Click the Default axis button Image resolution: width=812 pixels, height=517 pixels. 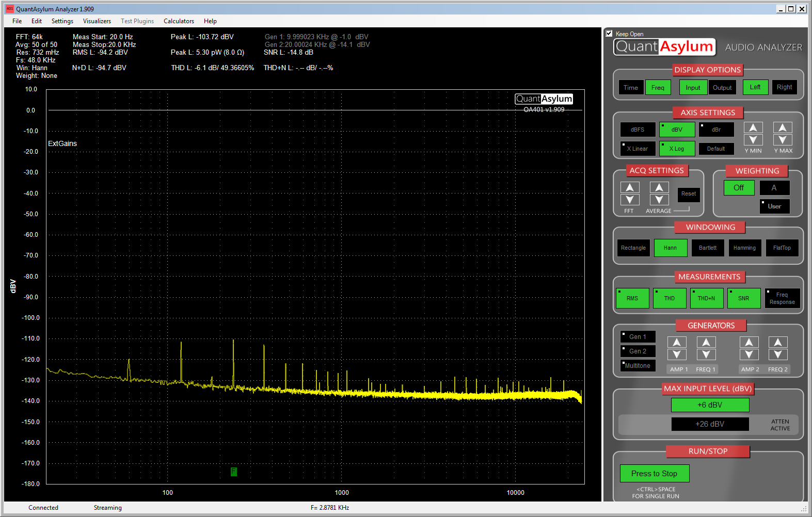(717, 149)
